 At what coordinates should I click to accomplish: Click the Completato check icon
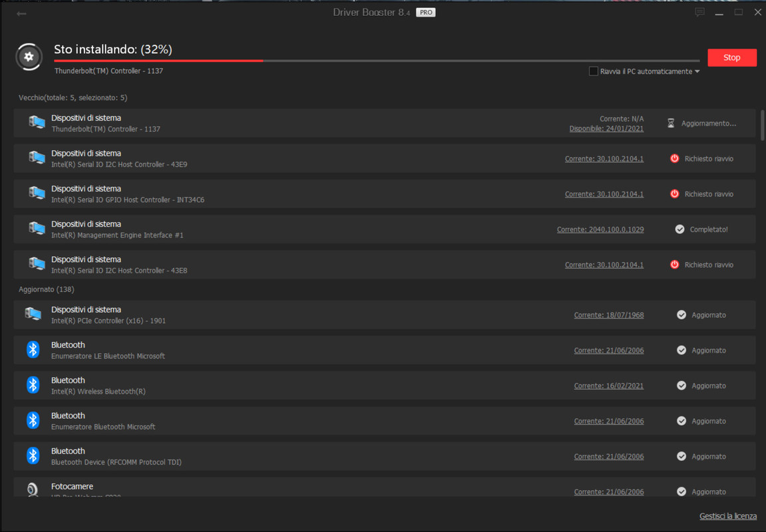click(679, 229)
